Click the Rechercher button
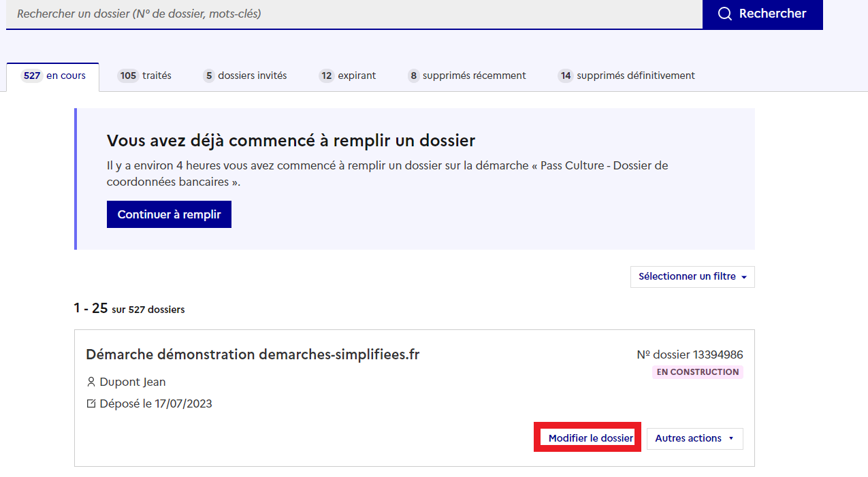 pyautogui.click(x=762, y=14)
